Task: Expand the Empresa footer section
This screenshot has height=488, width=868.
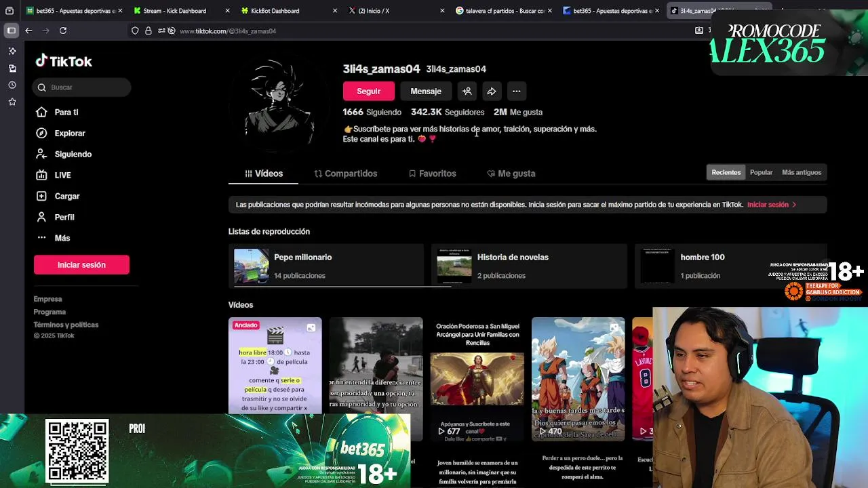Action: [x=47, y=299]
